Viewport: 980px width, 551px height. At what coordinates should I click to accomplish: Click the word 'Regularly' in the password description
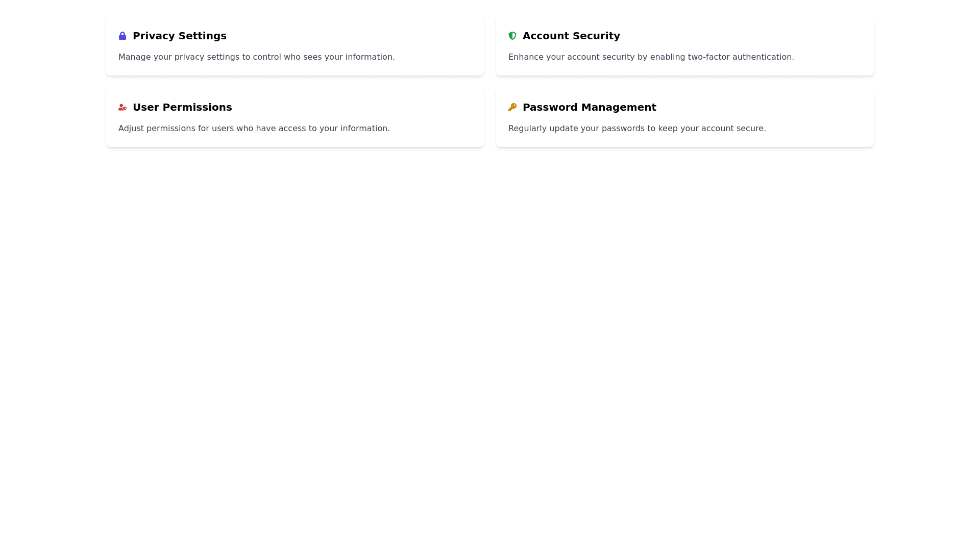pos(527,129)
